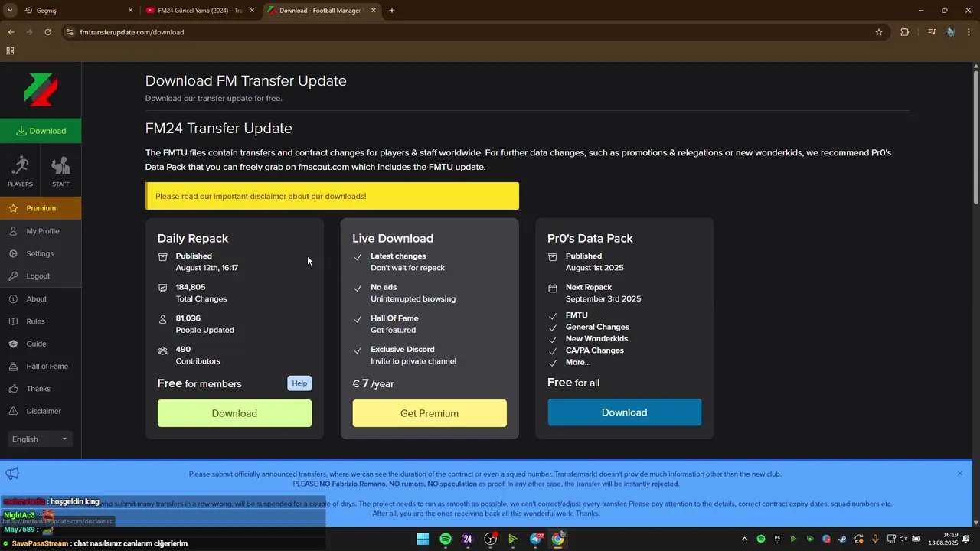Click the address bar URL field
This screenshot has width=980, height=551.
(x=475, y=32)
